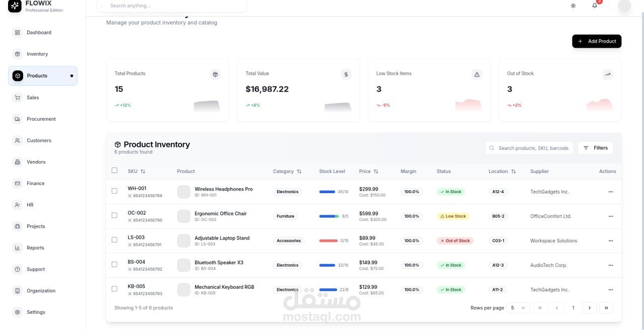Open the rows per page dropdown
644x330 pixels.
[518, 308]
